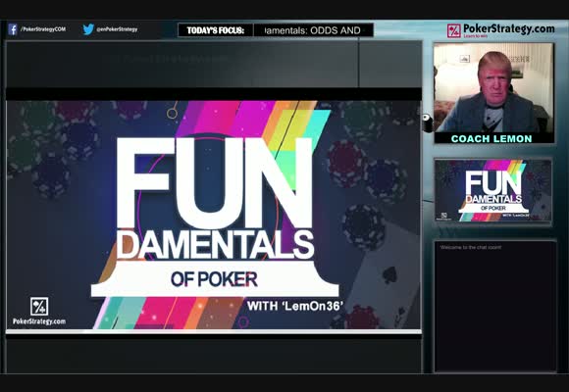Click the WITH 'LemOn36' caption
569x392 pixels.
295,306
